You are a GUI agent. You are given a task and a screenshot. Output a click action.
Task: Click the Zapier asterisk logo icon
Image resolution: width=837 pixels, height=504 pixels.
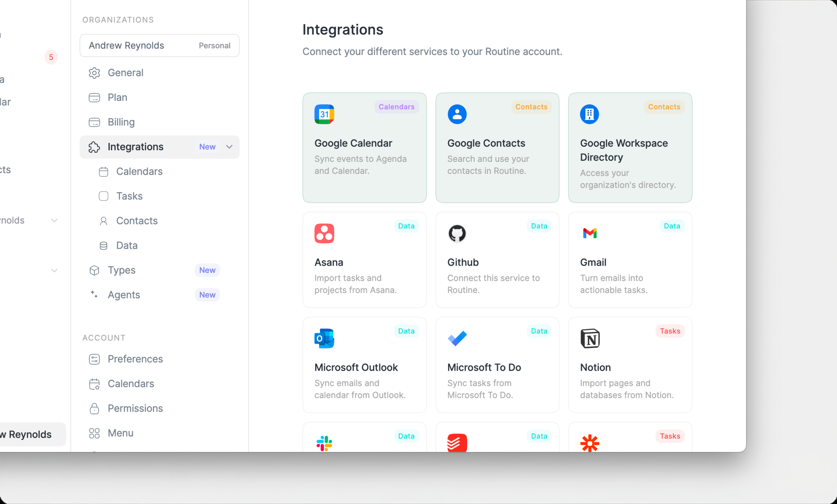(590, 443)
